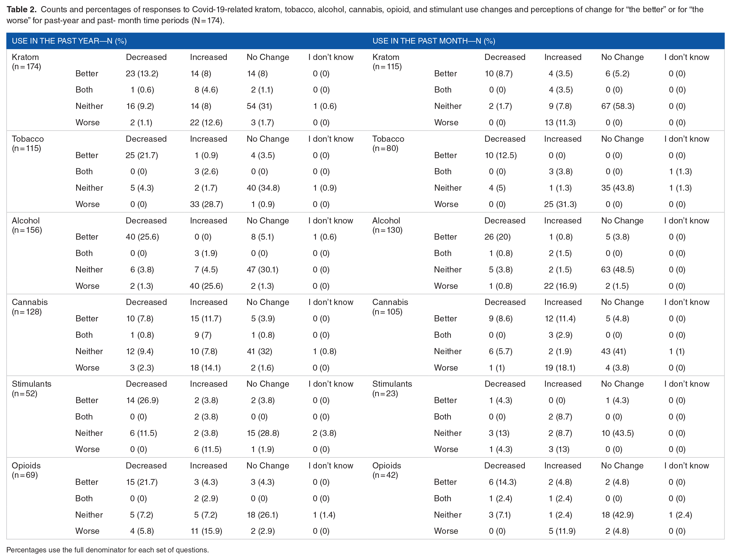Click Tobacco (n=115) section label
731x560 pixels.
(28, 143)
